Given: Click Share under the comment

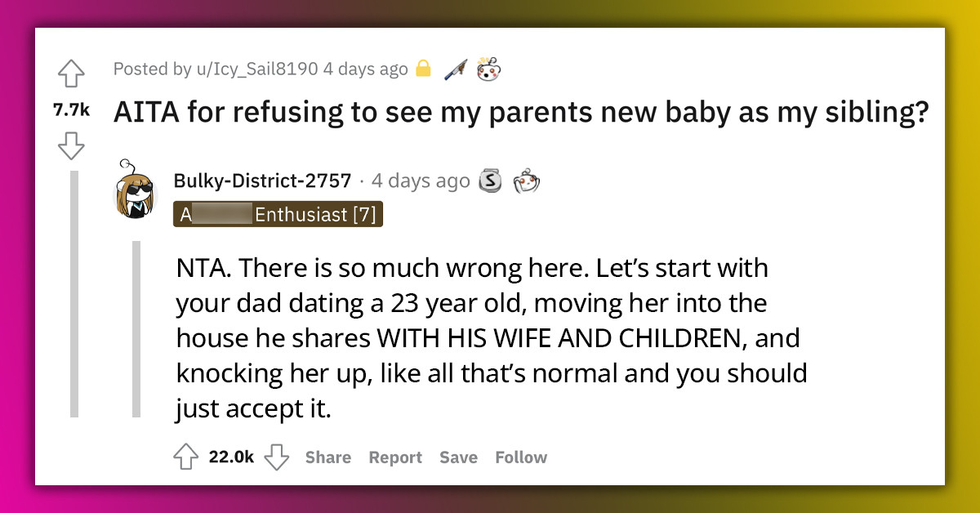Looking at the screenshot, I should click(327, 457).
